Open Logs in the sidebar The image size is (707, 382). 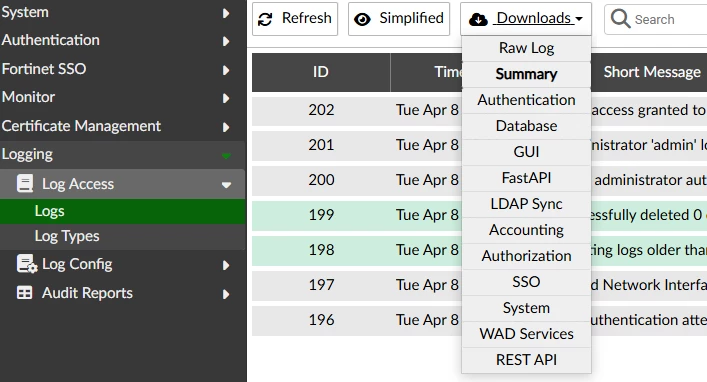click(x=123, y=211)
